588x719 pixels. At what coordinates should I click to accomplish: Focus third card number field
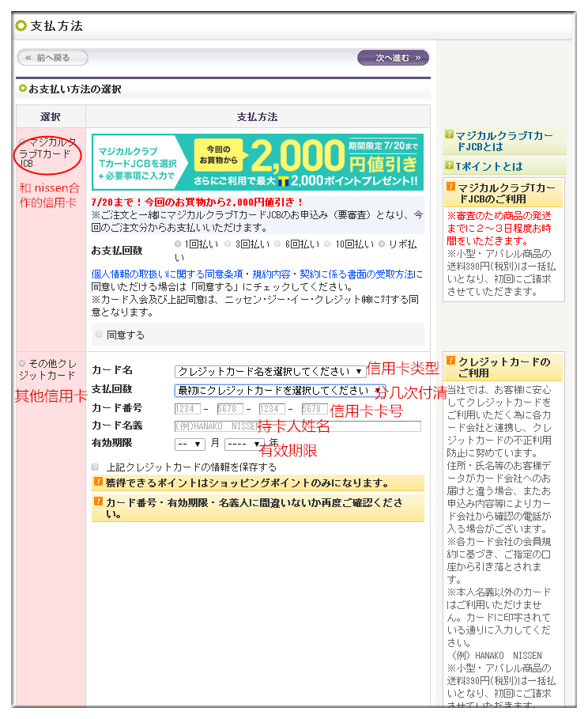tap(272, 409)
